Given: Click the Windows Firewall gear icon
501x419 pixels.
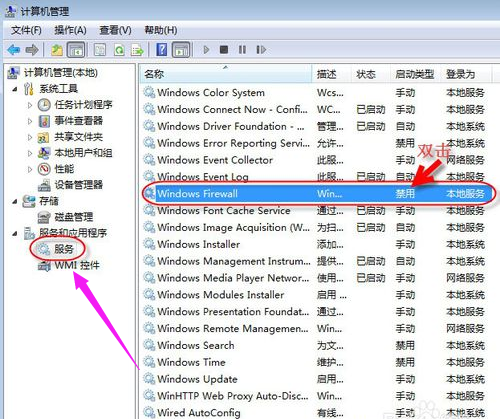Looking at the screenshot, I should [149, 193].
